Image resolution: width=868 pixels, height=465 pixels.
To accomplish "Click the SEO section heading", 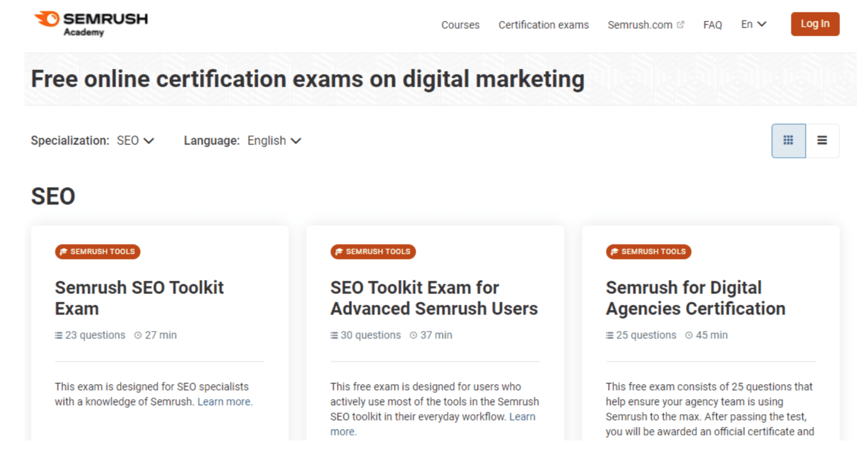I will (53, 196).
